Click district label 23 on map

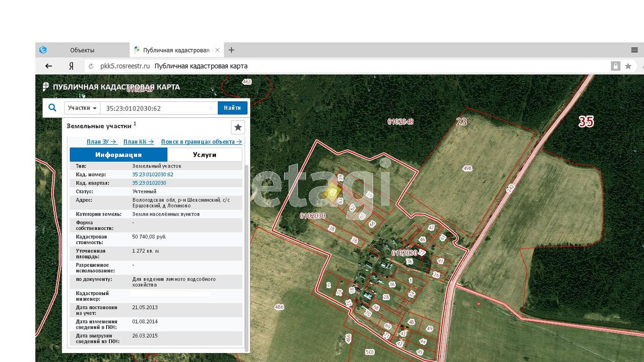click(x=462, y=121)
